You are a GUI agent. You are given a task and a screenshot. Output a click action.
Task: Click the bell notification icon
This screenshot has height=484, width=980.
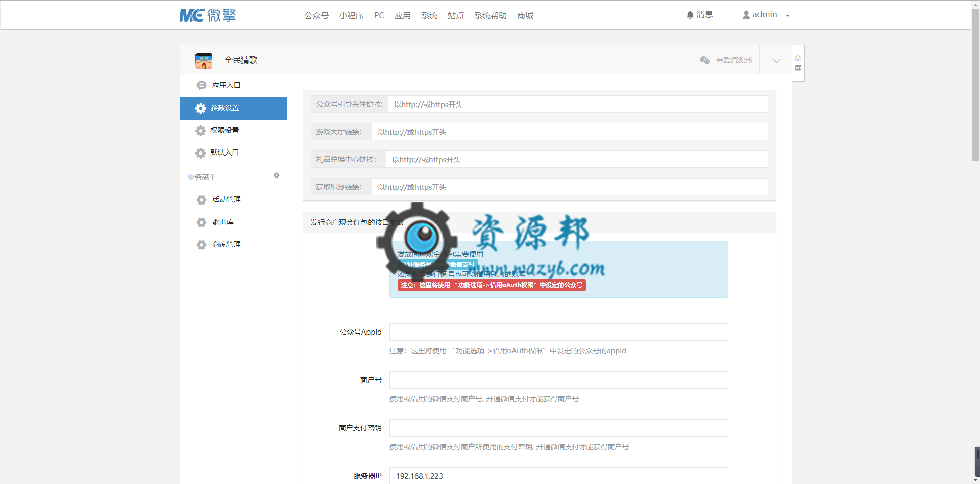click(x=690, y=15)
